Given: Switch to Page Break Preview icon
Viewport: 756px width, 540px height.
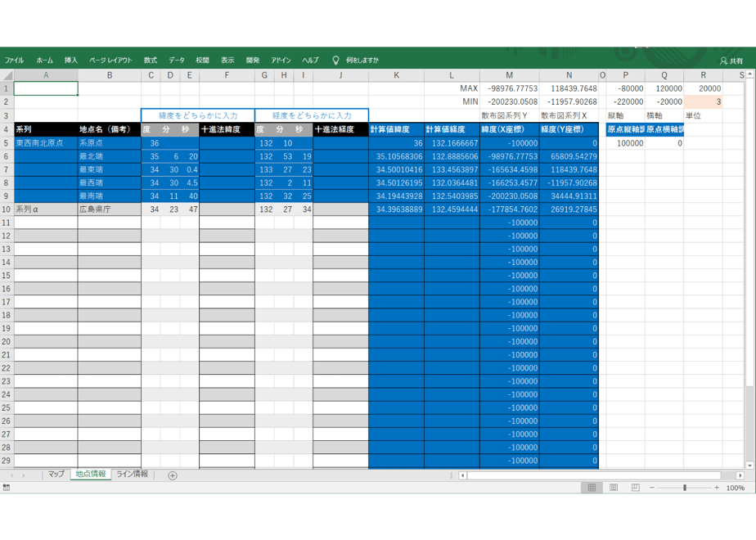Looking at the screenshot, I should point(636,488).
